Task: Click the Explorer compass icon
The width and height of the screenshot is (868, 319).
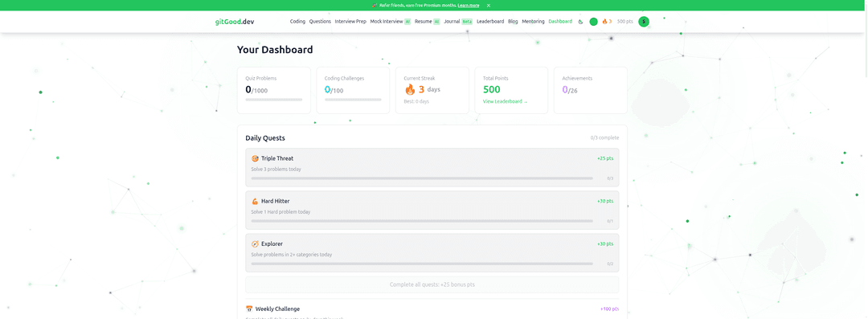Action: click(255, 243)
